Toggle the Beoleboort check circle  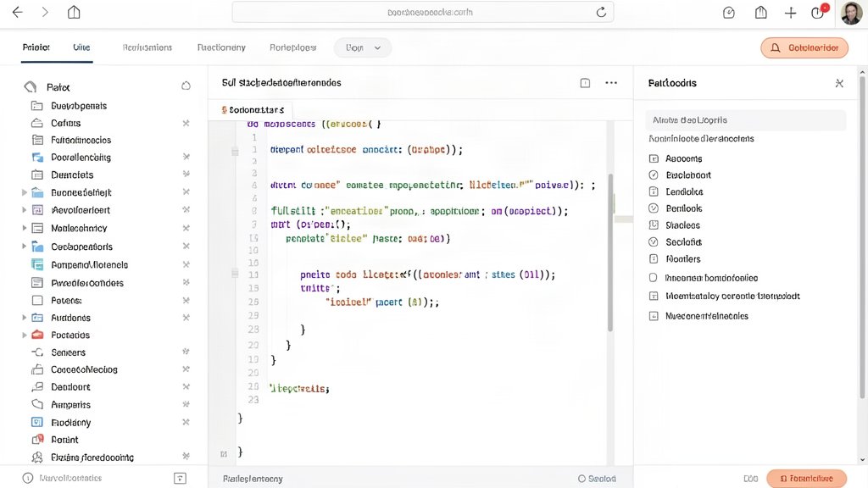654,175
